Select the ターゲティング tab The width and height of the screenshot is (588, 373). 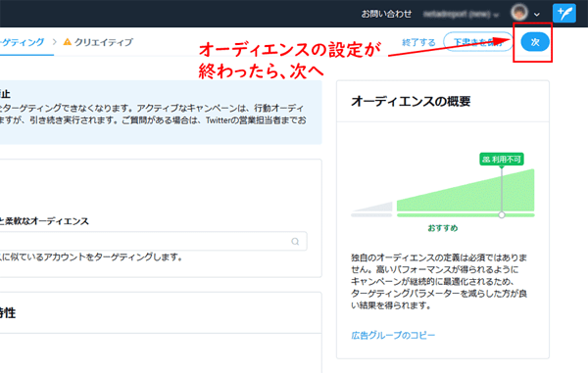(23, 42)
